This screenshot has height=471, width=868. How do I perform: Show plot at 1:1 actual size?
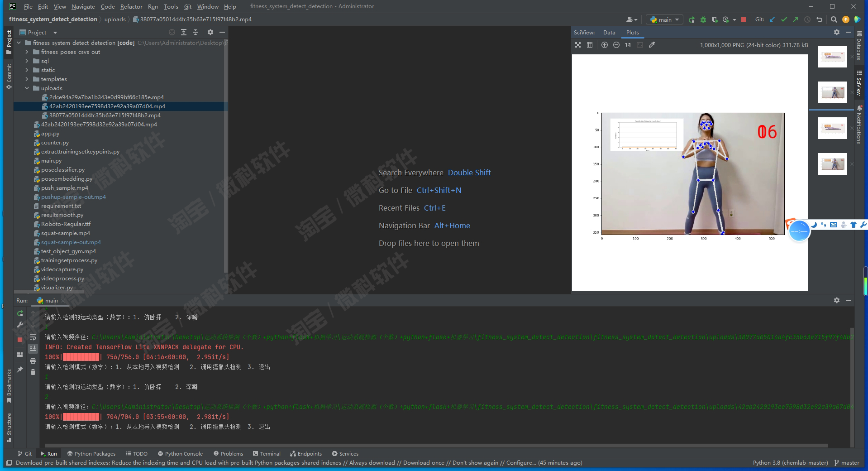click(627, 45)
